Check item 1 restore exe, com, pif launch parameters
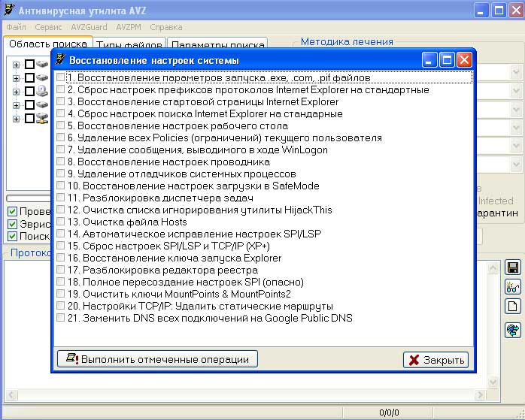Screen dimensions: 525x420 coord(61,77)
